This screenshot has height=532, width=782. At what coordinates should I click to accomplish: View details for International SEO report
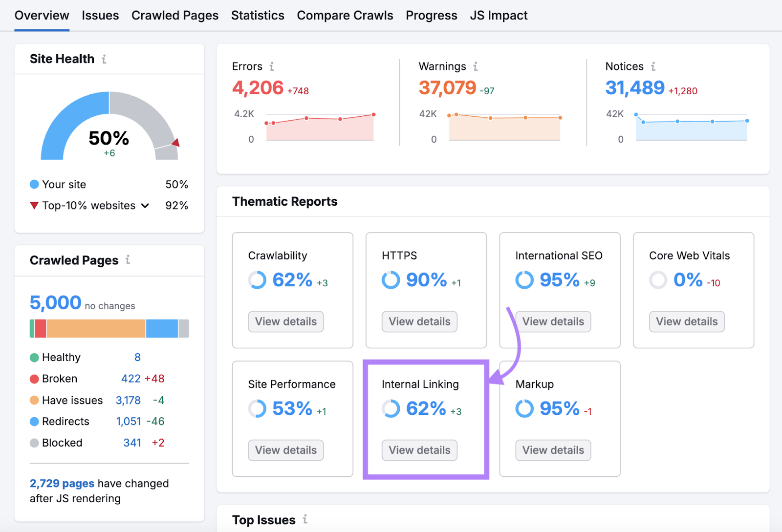[553, 321]
